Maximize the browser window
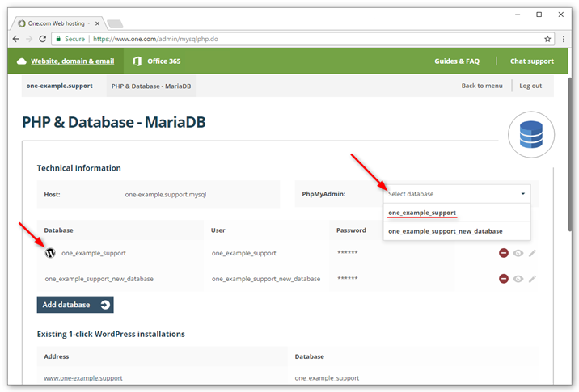579x392 pixels. pyautogui.click(x=539, y=15)
